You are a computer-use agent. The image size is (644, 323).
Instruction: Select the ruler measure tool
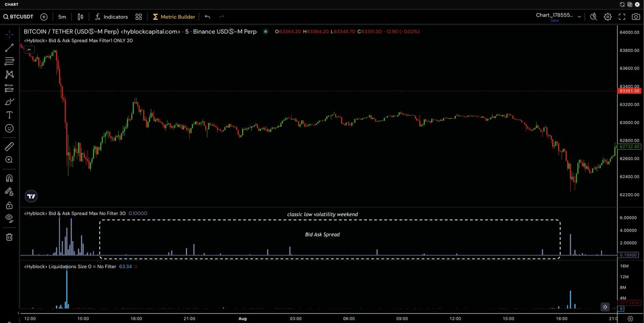coord(9,146)
